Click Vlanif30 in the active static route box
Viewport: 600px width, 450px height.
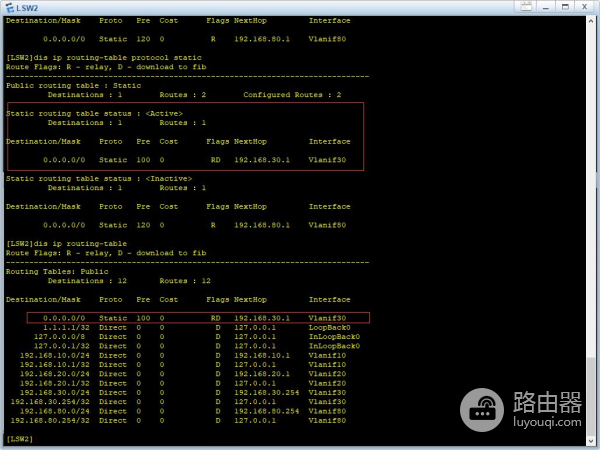pyautogui.click(x=327, y=159)
